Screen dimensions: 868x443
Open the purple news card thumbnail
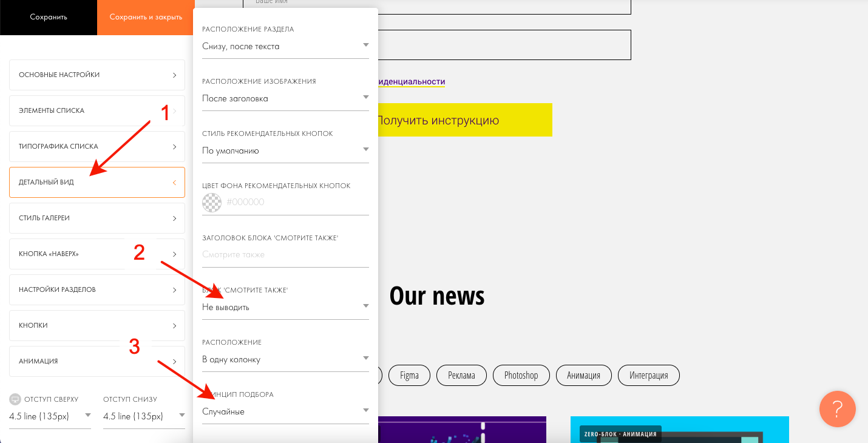point(462,430)
